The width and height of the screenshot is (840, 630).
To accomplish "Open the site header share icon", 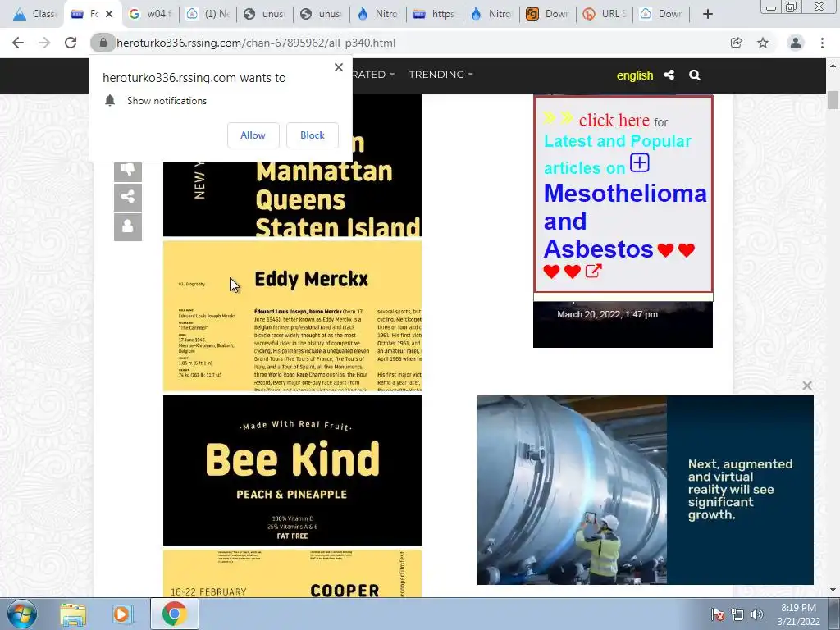I will click(669, 75).
